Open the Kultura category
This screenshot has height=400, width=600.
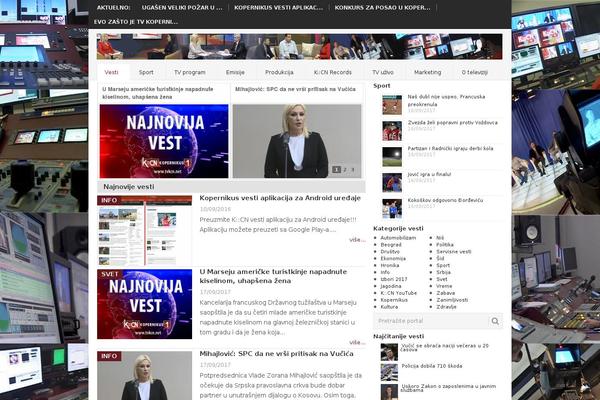[389, 307]
